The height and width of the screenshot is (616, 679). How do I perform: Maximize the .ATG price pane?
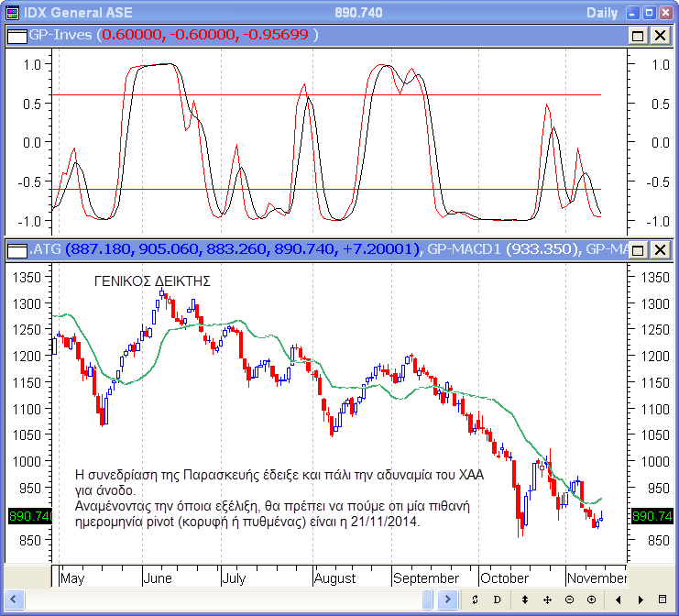click(638, 249)
